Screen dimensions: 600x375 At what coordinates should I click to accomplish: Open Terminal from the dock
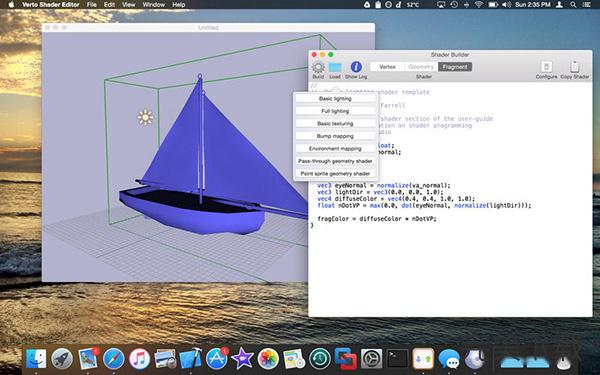tap(397, 359)
